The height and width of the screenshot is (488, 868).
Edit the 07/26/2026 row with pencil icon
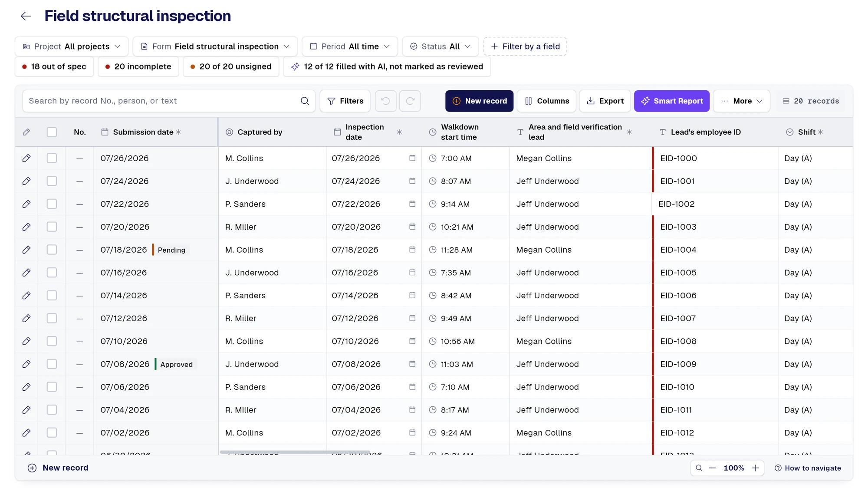click(x=26, y=158)
